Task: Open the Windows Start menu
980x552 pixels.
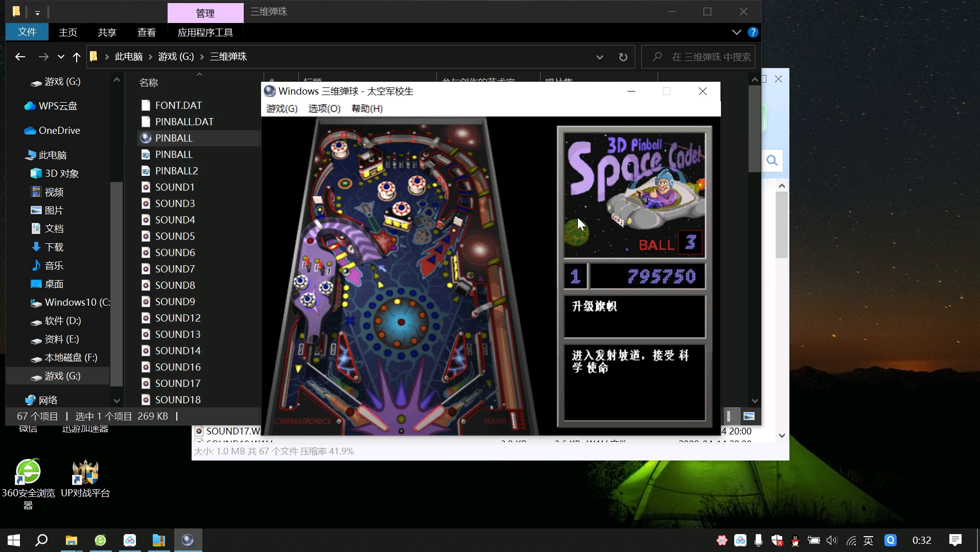Action: [x=14, y=540]
